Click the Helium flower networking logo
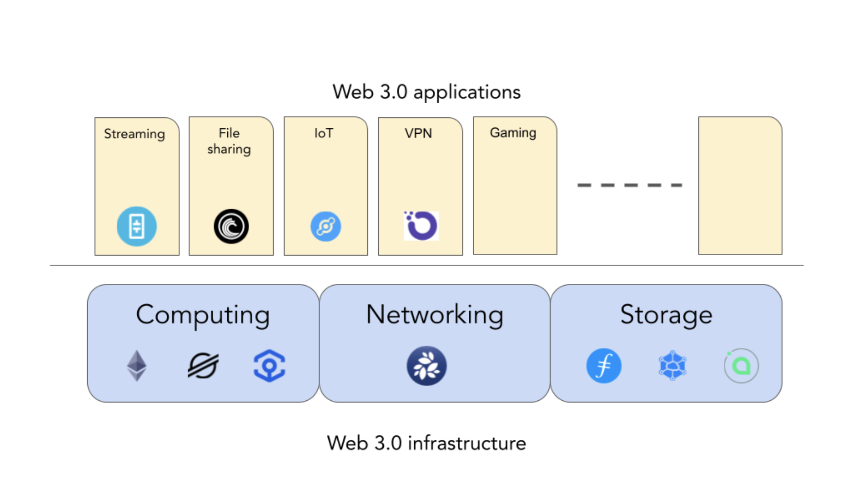Screen dimensions: 868x488 (426, 366)
